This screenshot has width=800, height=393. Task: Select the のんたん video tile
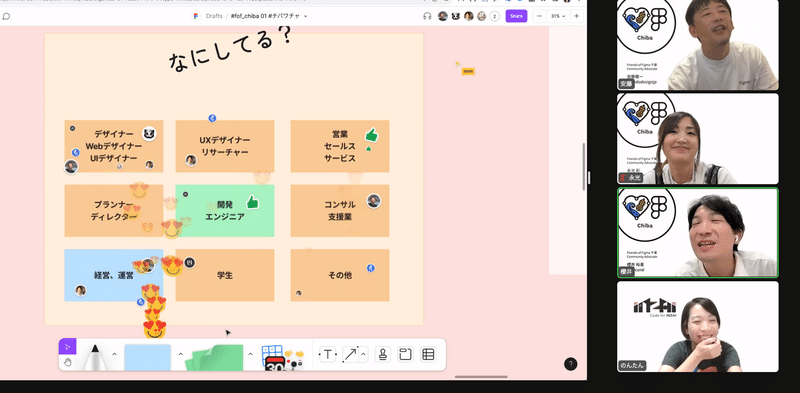[x=698, y=327]
